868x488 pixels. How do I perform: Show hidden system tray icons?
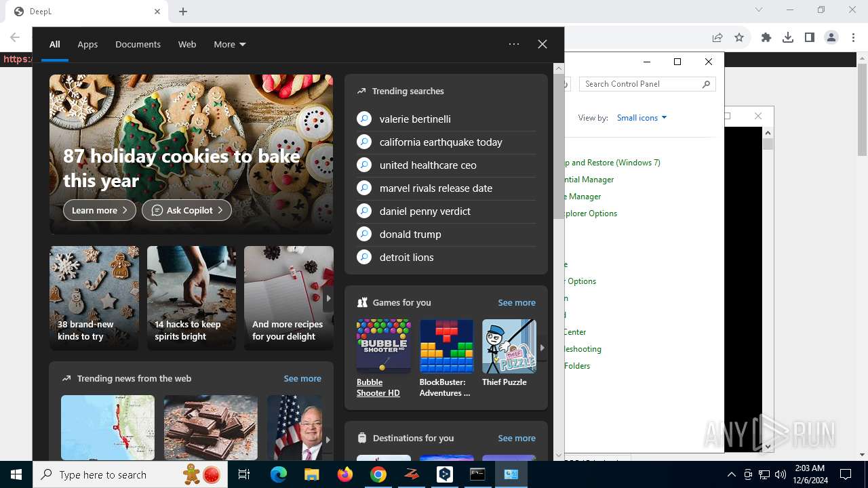tap(731, 474)
